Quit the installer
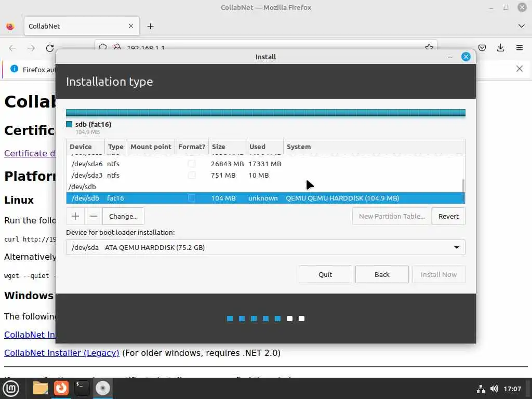 click(x=325, y=274)
